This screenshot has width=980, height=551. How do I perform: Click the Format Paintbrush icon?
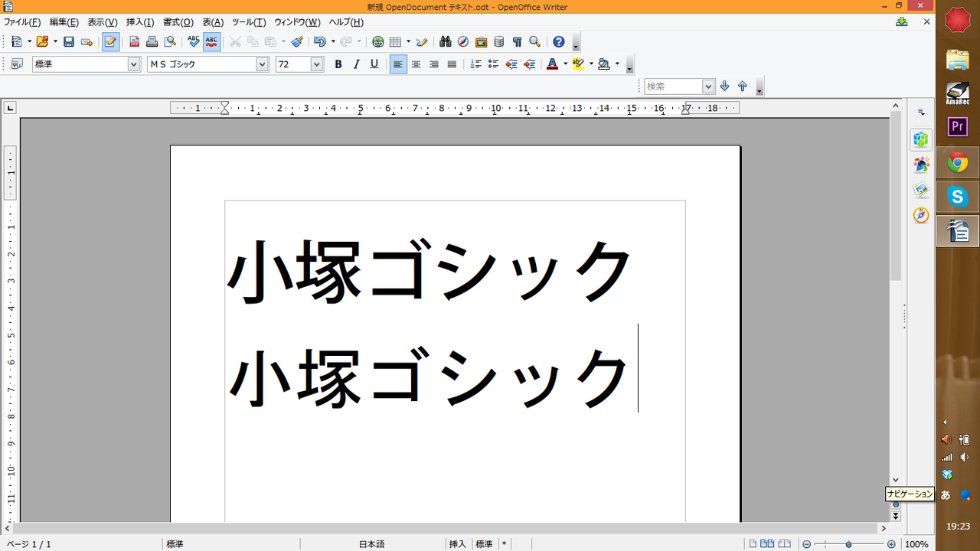pos(297,42)
